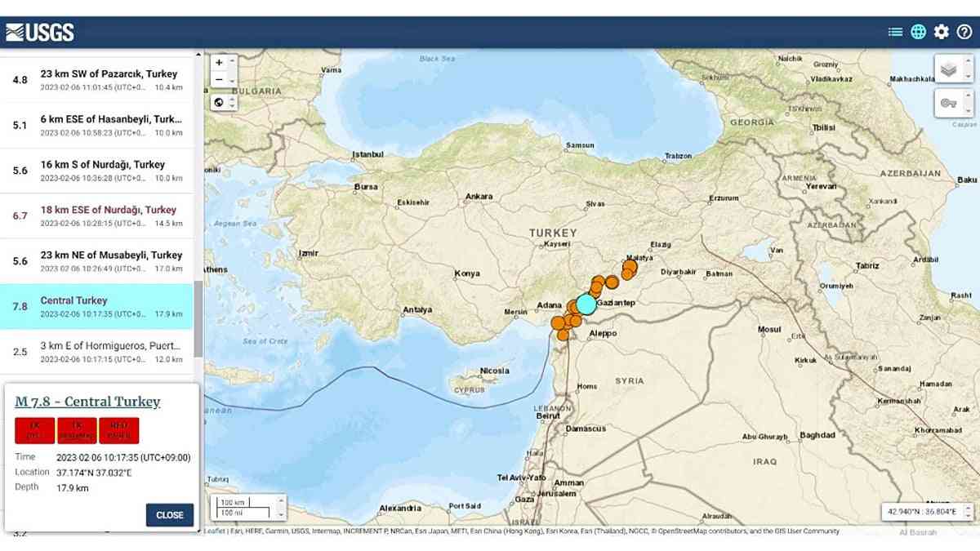980x551 pixels.
Task: Open the first DYFI intensity badge
Action: (35, 430)
